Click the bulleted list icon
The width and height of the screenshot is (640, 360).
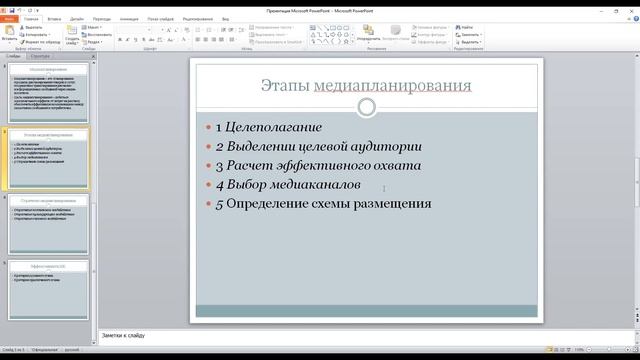198,30
